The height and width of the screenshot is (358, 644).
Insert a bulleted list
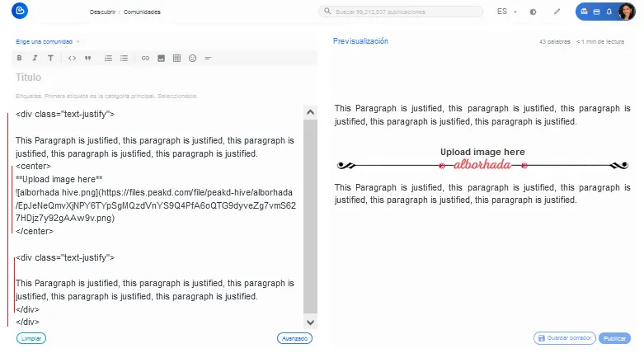[124, 59]
